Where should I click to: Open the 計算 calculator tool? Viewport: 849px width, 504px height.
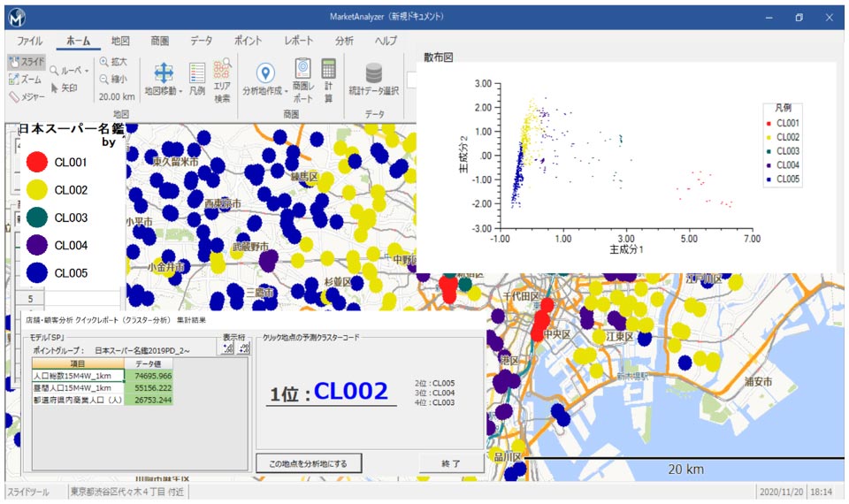point(328,80)
